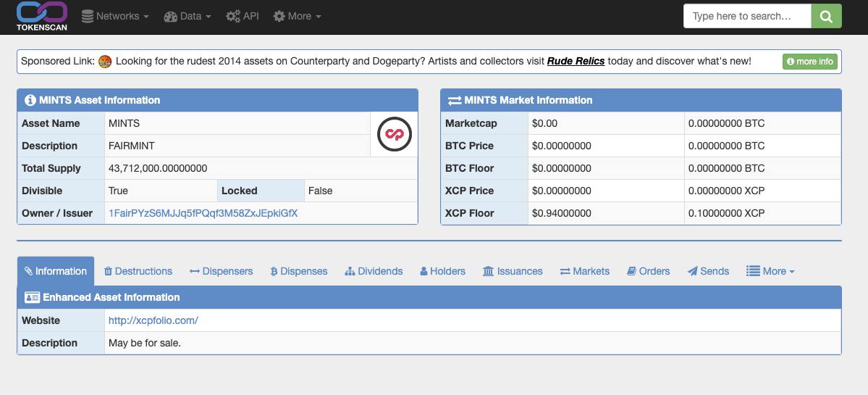Click the Marketcap value $0.00
The height and width of the screenshot is (395, 868).
click(x=544, y=123)
